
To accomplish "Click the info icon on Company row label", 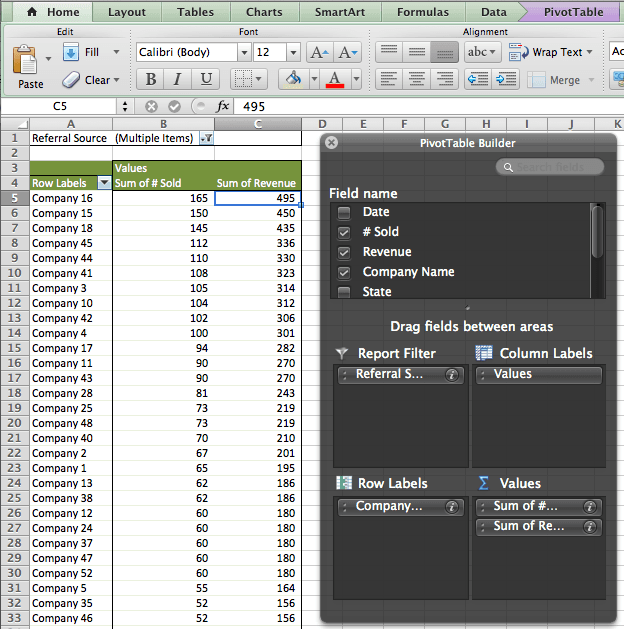I will point(451,508).
